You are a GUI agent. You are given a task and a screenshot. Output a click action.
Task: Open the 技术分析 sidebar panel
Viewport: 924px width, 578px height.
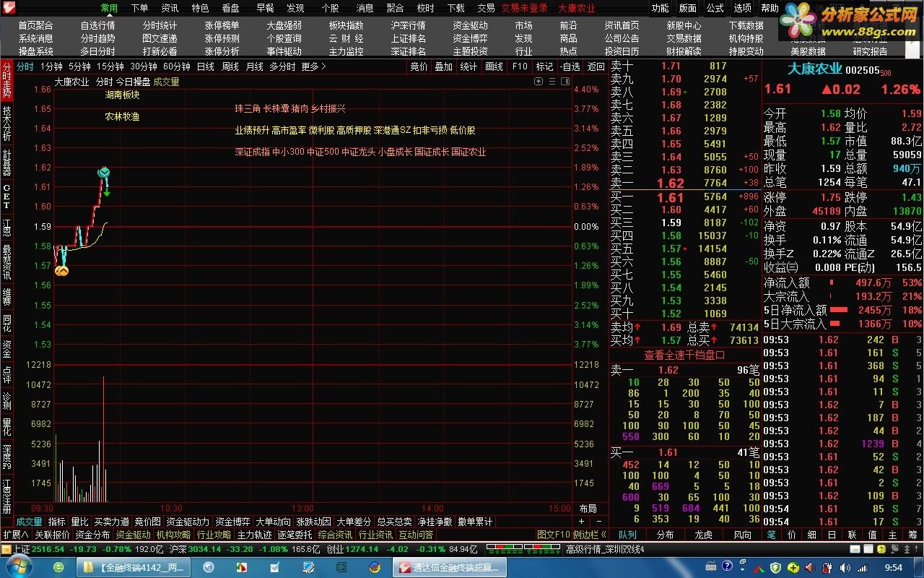point(6,123)
